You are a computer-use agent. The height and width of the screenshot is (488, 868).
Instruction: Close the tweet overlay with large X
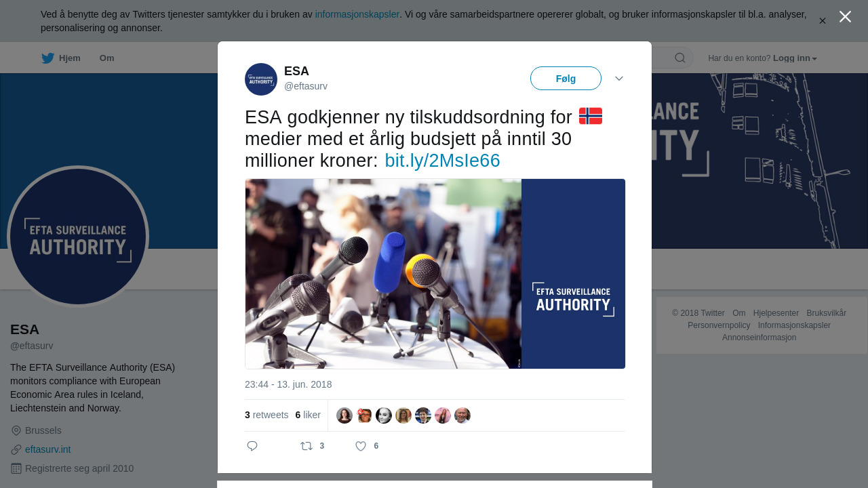tap(845, 16)
